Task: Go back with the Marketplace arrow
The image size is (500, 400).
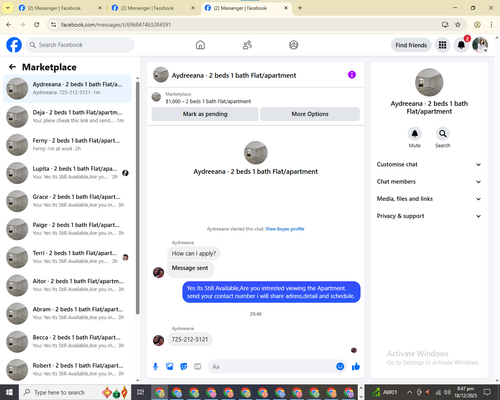Action: click(12, 67)
